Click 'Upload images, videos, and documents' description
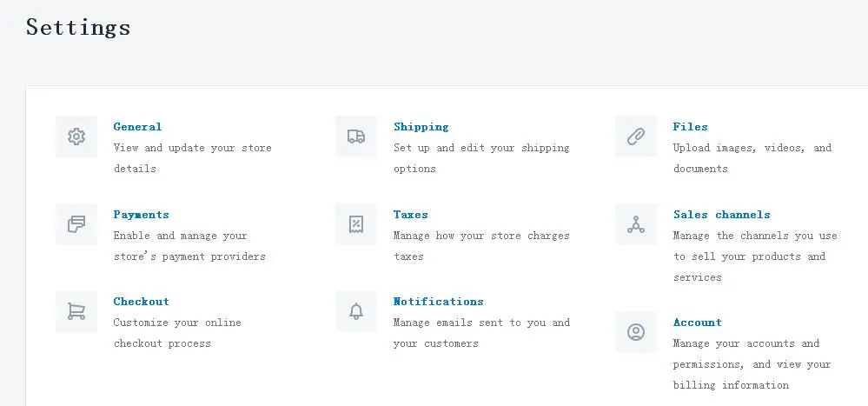The width and height of the screenshot is (868, 406). pos(752,158)
